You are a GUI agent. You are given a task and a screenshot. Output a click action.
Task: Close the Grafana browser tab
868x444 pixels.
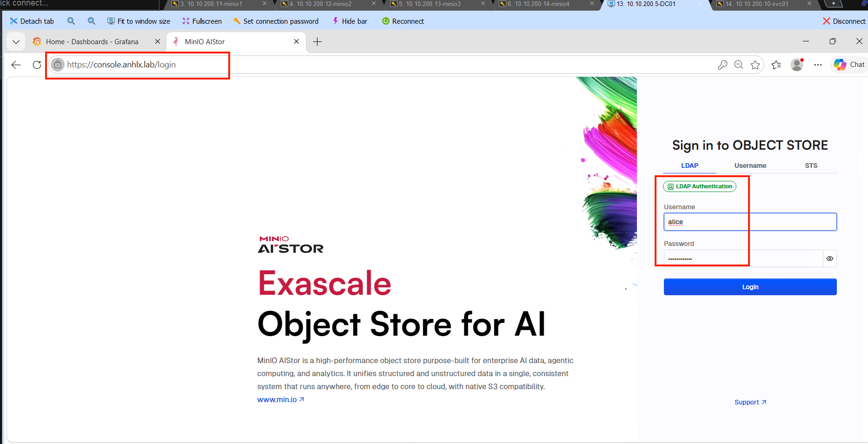pos(158,41)
